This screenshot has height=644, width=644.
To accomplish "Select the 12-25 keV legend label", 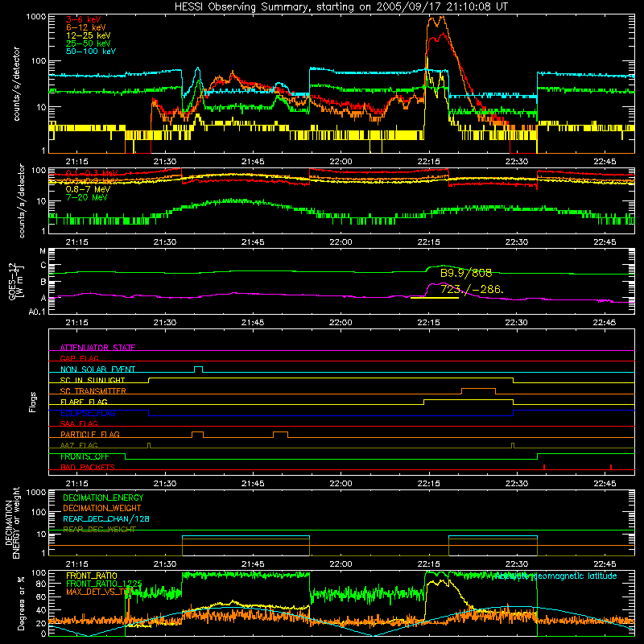I will click(88, 35).
